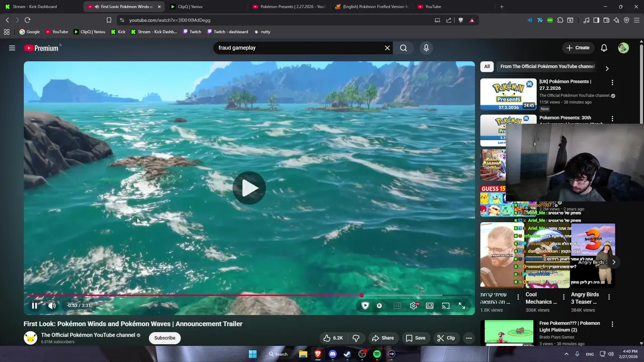This screenshot has height=362, width=644.
Task: Click the Create button
Action: coord(578,48)
